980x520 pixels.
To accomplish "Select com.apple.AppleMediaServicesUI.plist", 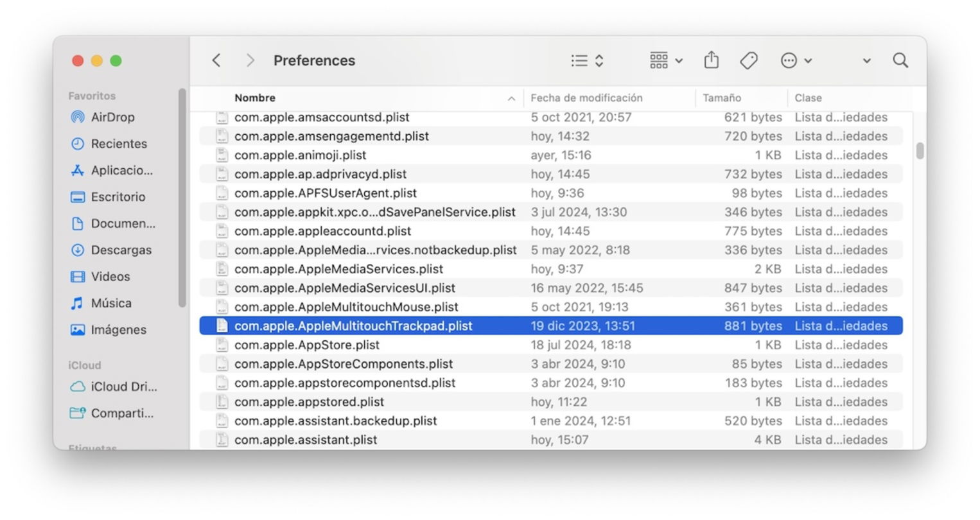I will 551,288.
